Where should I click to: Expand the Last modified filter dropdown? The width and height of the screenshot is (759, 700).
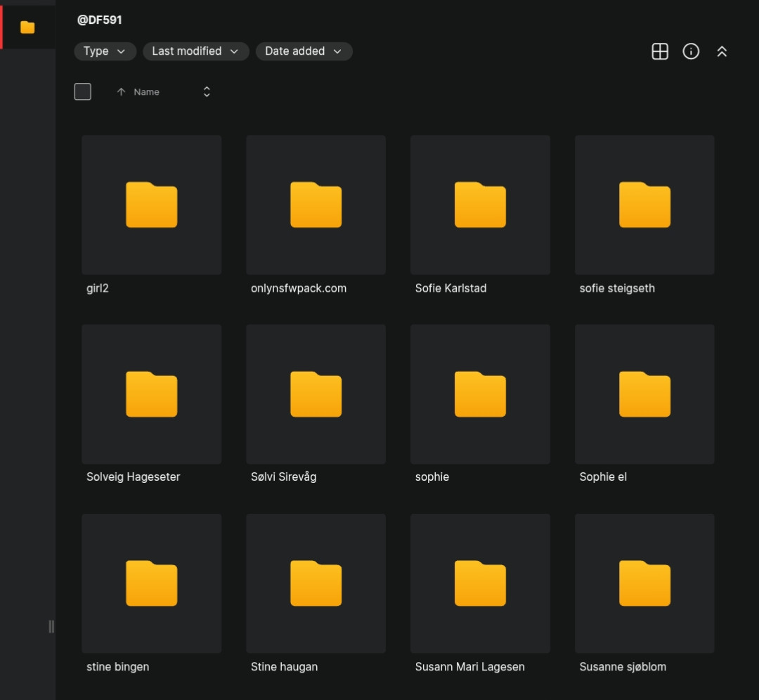click(x=195, y=51)
